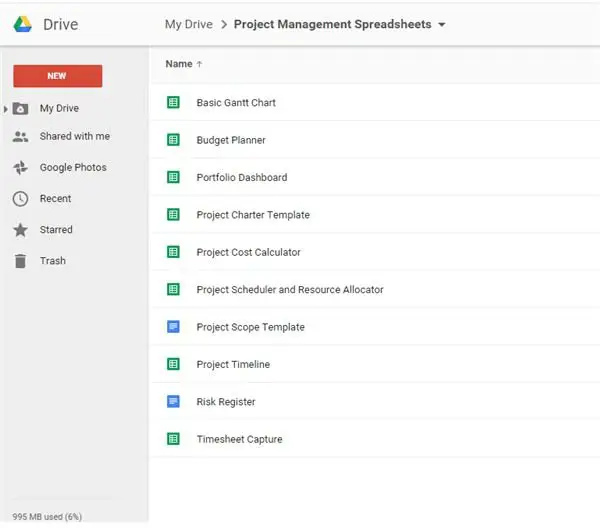The height and width of the screenshot is (528, 600).
Task: Expand the My Drive tree arrow
Action: [x=6, y=109]
